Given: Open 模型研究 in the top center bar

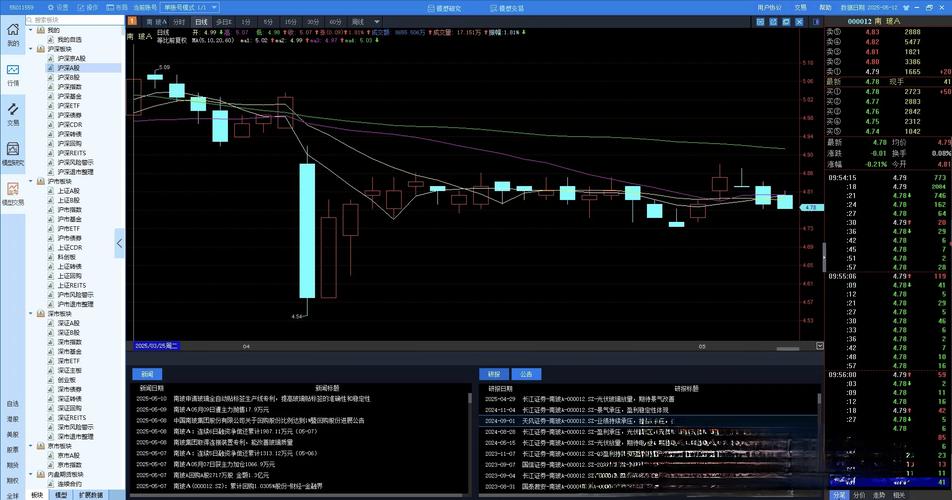Looking at the screenshot, I should (444, 8).
